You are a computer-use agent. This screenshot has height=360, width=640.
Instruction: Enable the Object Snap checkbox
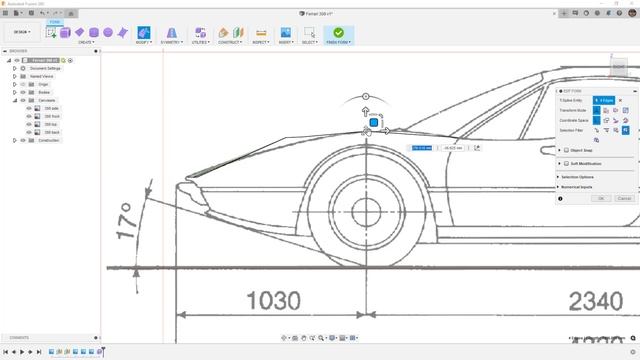point(567,150)
